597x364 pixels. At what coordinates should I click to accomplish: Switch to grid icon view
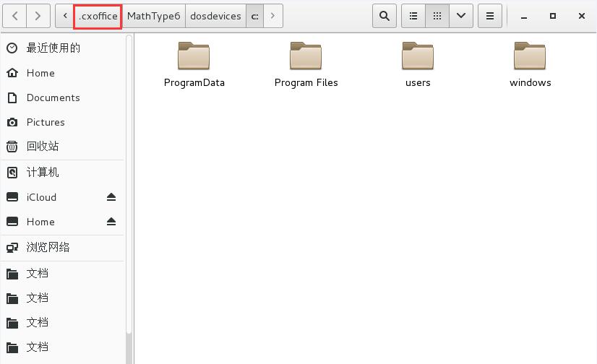437,16
